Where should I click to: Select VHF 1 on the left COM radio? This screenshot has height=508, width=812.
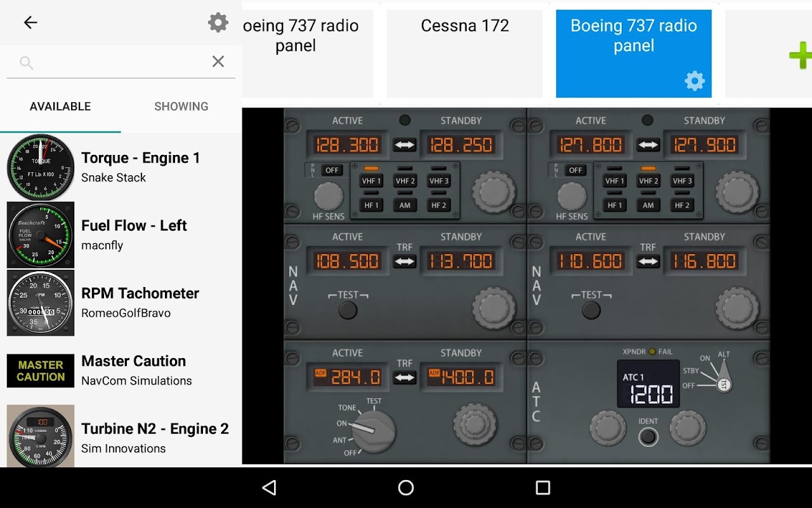pyautogui.click(x=371, y=181)
